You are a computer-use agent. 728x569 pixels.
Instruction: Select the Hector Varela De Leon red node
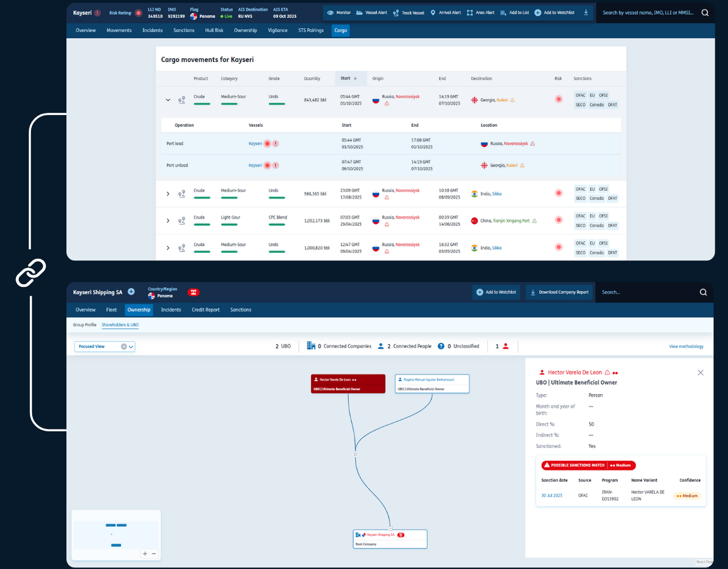coord(348,384)
